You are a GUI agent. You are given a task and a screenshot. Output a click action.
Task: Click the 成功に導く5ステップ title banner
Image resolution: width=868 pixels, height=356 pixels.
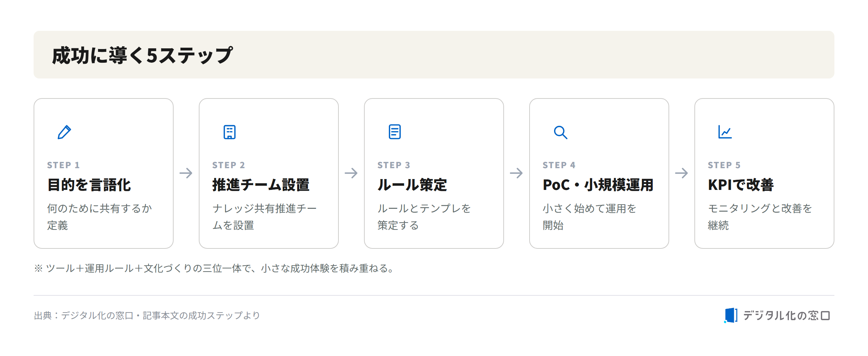coord(434,55)
